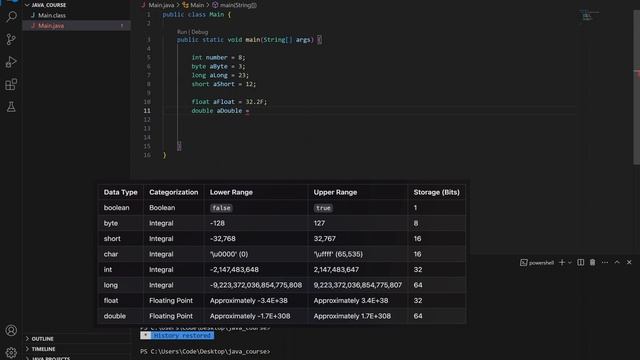Screen dimensions: 640x360
Task: Expand the TIMELINE section
Action: [x=43, y=349]
